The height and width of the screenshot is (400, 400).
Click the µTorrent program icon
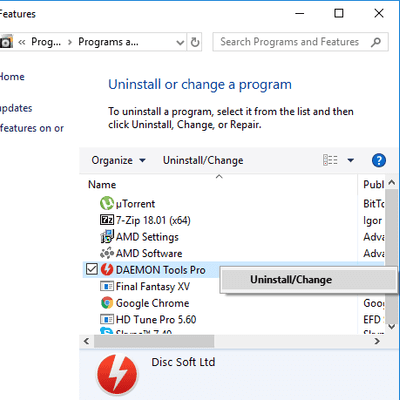[x=107, y=203]
